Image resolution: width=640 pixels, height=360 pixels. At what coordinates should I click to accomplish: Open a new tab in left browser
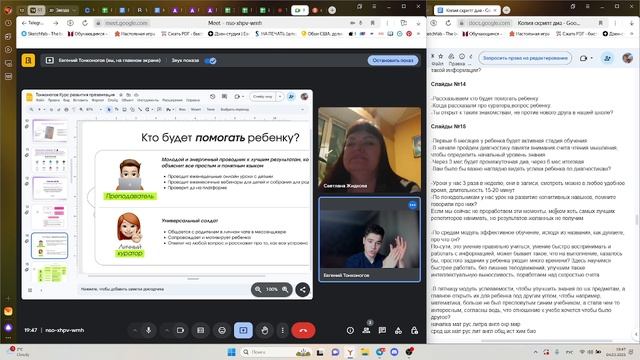(332, 10)
